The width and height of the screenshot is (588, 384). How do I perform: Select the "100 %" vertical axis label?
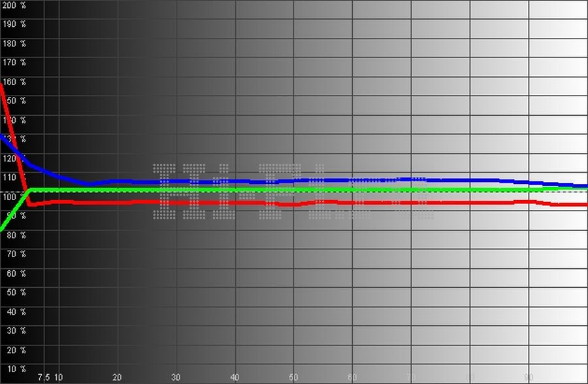click(x=14, y=197)
